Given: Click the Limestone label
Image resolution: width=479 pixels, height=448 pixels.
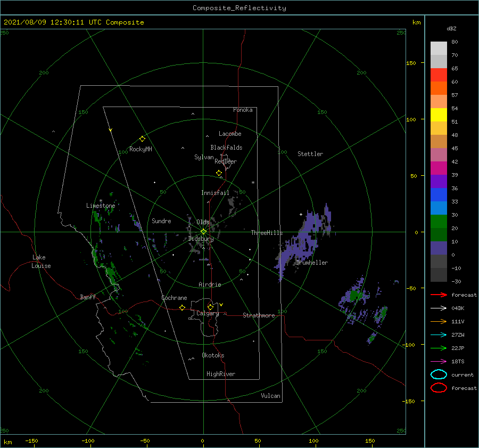Looking at the screenshot, I should click(x=101, y=206).
